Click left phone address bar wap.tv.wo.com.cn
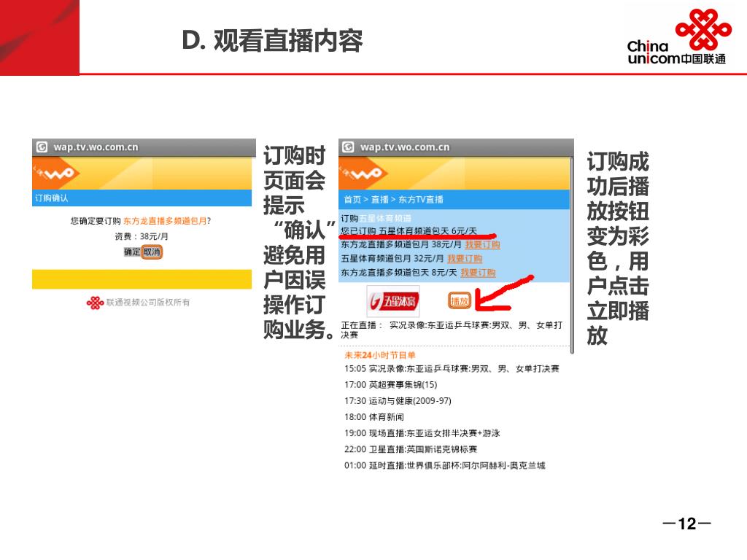This screenshot has height=560, width=747. click(144, 147)
